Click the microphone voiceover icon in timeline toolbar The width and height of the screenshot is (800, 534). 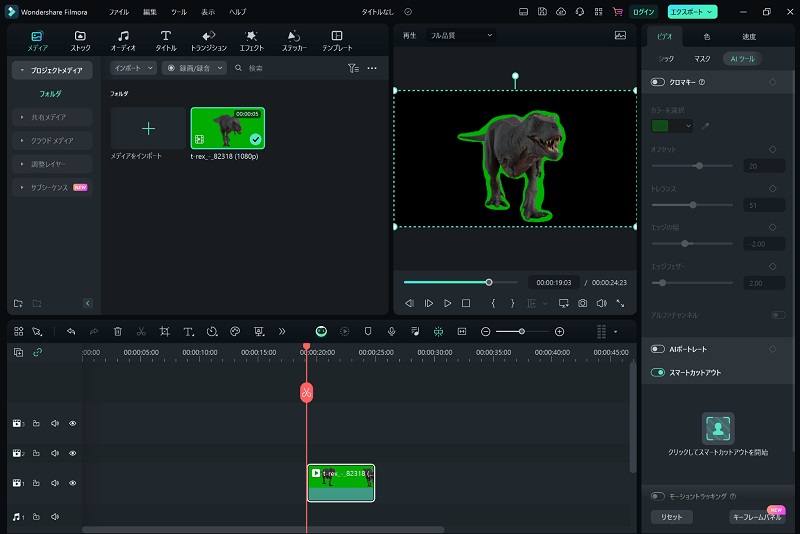(391, 331)
